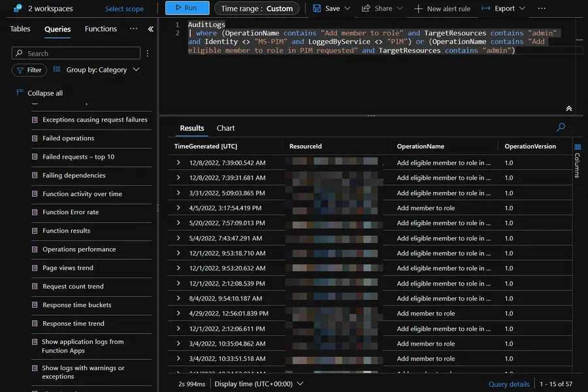This screenshot has height=392, width=588.
Task: Expand row 3/31/2022, 5:09:03.865 PM
Action: [x=178, y=193]
